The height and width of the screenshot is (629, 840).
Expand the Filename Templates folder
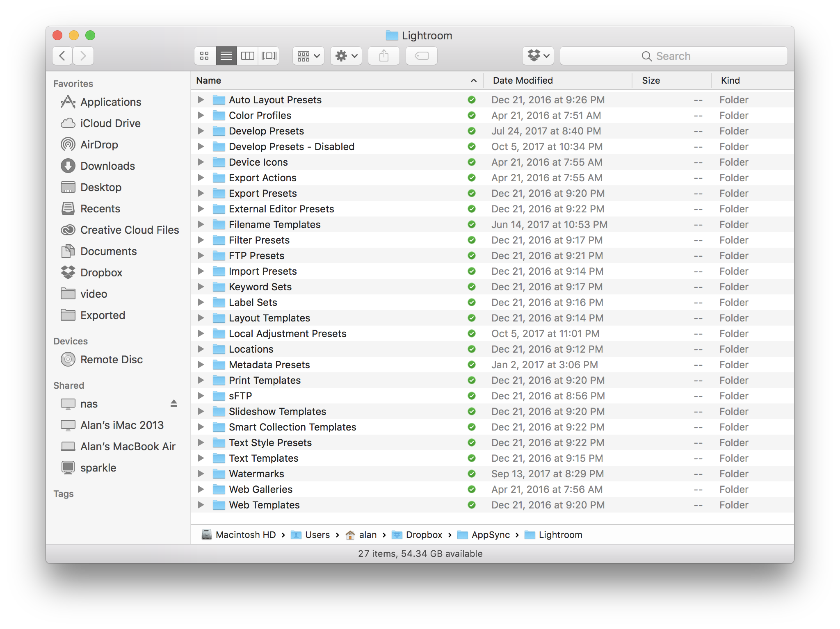201,224
